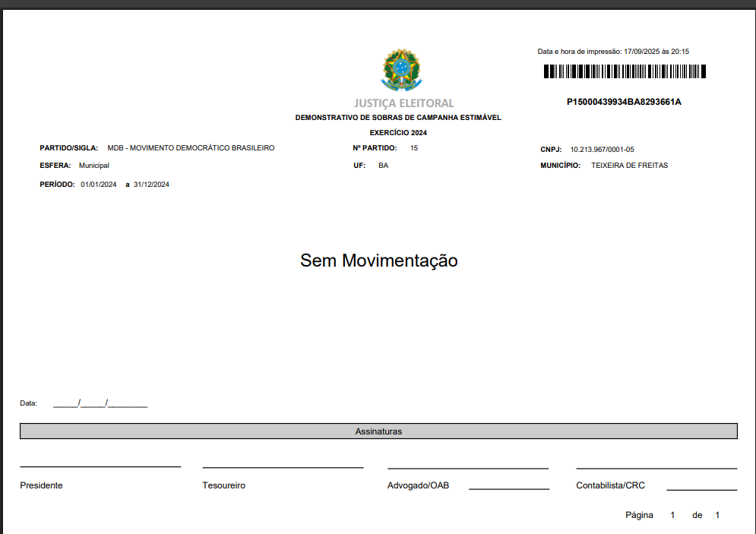Select the município value Teixeira de Freitas

[x=629, y=165]
